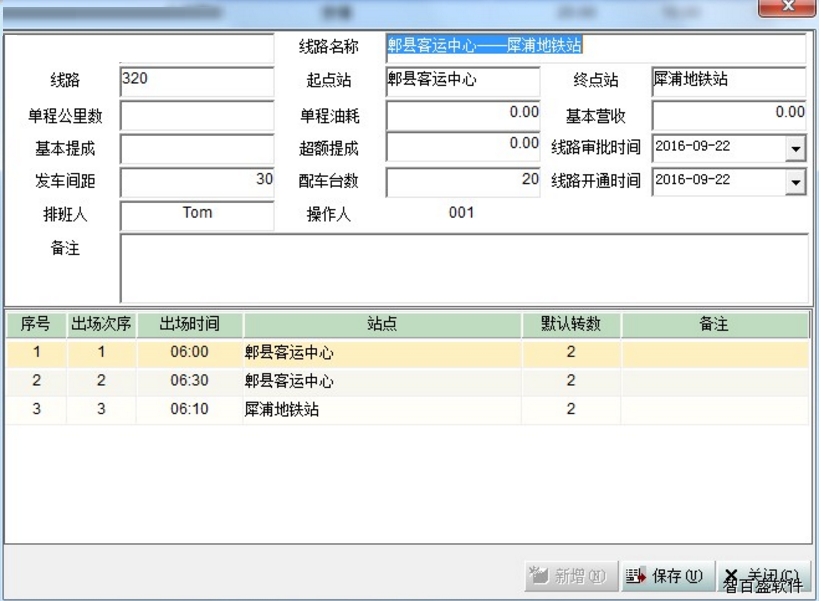Viewport: 821px width, 601px height.
Task: Click the 序号 column header
Action: [36, 325]
